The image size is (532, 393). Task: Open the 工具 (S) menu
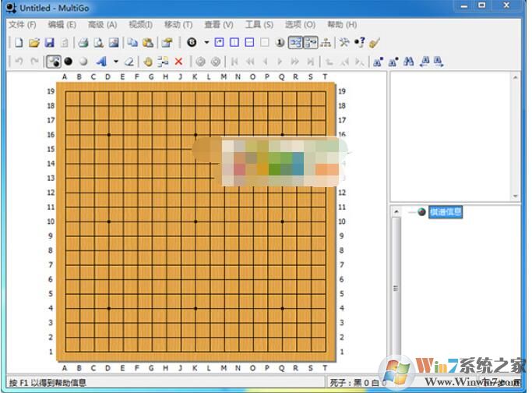pos(259,25)
